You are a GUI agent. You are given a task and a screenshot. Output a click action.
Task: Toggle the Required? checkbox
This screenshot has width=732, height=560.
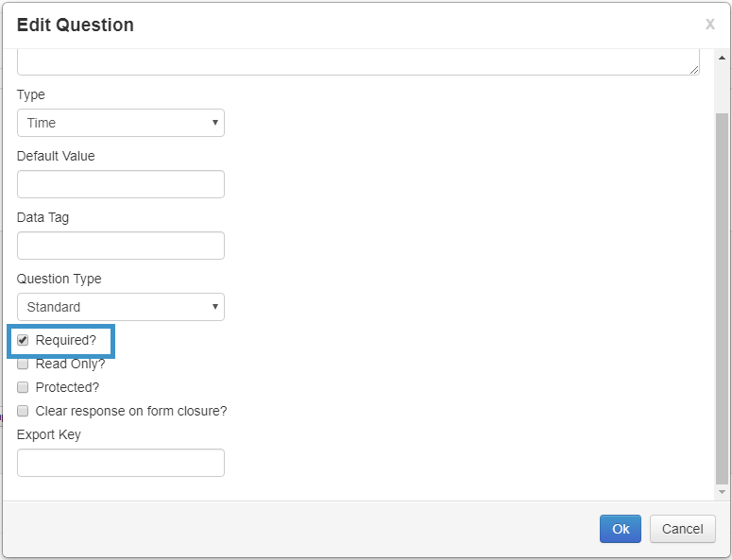[x=24, y=340]
